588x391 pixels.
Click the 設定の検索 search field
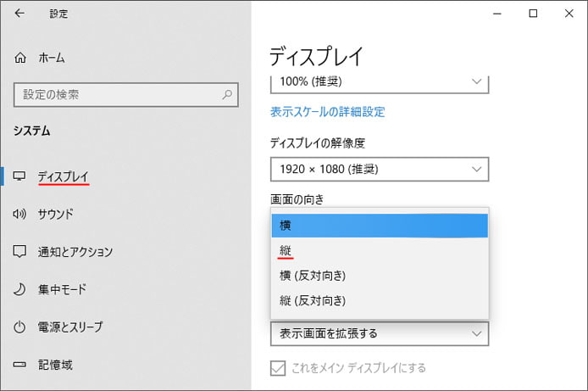coord(126,94)
